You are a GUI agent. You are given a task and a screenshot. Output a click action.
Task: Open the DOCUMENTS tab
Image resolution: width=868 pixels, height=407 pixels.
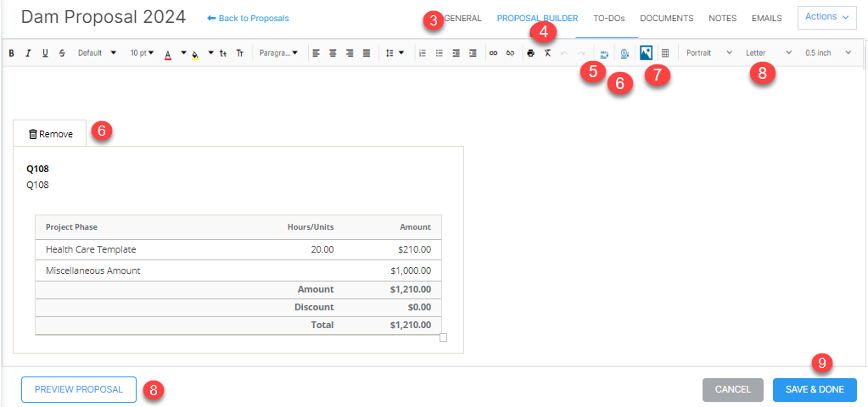[667, 19]
